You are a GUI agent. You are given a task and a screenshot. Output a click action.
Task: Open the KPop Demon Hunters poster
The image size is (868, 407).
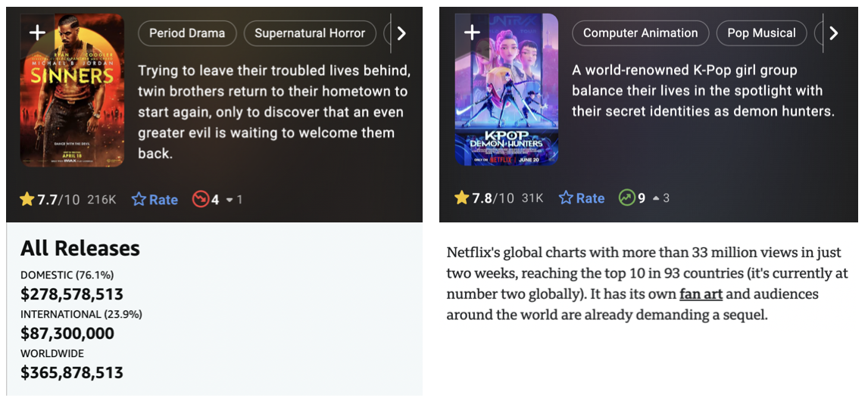pyautogui.click(x=507, y=89)
